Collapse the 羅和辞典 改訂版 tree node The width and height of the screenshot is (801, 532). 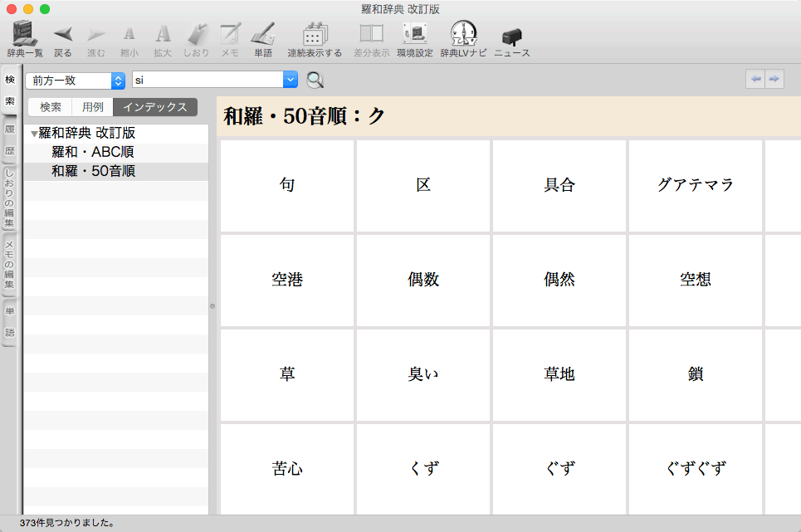pyautogui.click(x=34, y=134)
